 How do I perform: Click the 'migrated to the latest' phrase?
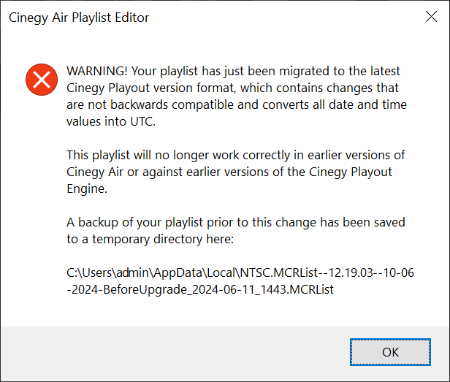pos(339,71)
